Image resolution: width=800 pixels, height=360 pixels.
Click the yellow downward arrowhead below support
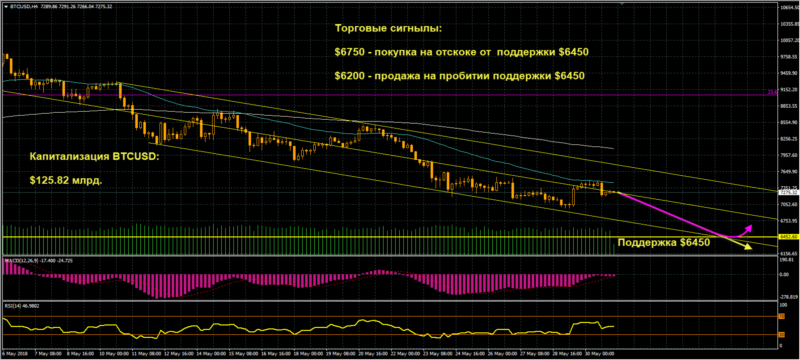click(747, 247)
